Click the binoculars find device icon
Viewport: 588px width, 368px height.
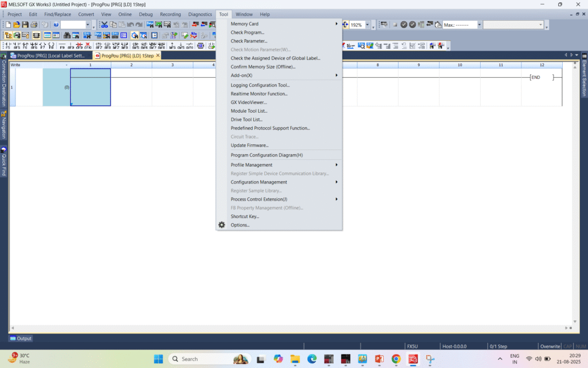pos(67,35)
